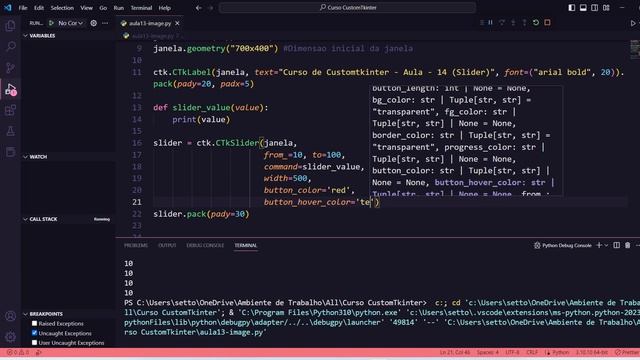Kill terminal with the trash icon
Image resolution: width=640 pixels, height=360 pixels.
(x=627, y=245)
